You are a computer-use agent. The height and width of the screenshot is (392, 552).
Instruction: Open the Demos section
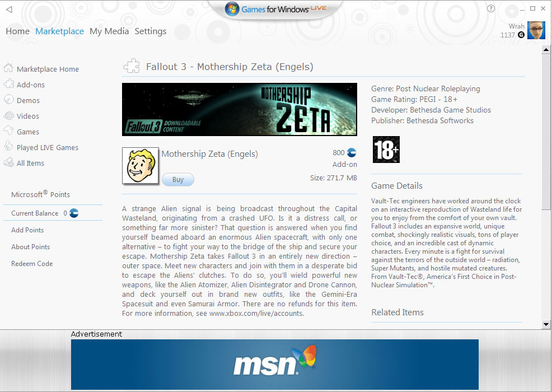click(x=28, y=100)
